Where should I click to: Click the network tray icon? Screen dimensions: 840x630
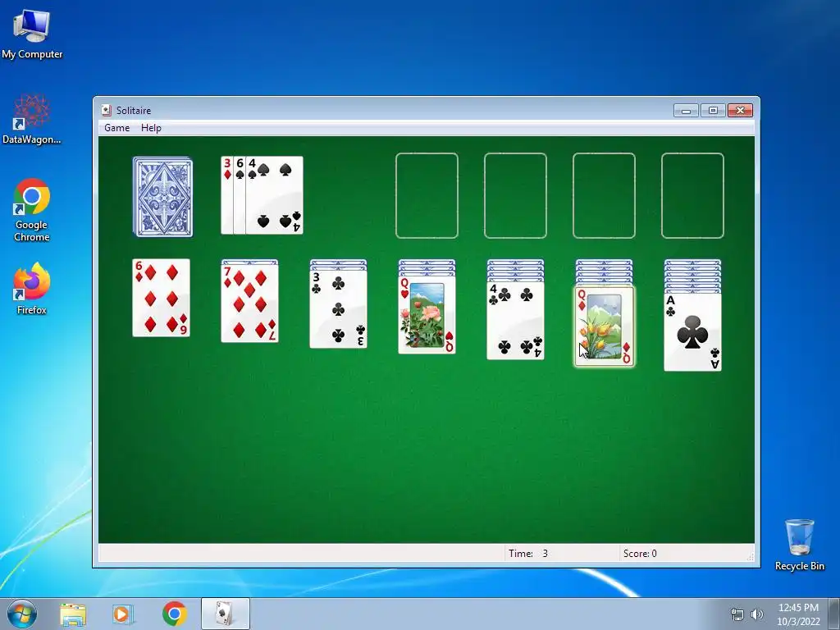click(x=737, y=614)
